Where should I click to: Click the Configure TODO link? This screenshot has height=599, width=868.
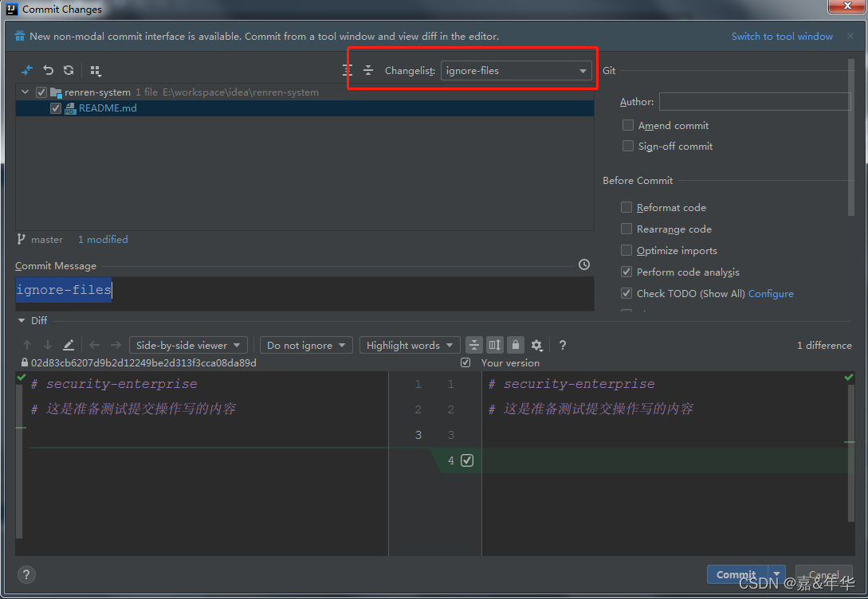771,293
